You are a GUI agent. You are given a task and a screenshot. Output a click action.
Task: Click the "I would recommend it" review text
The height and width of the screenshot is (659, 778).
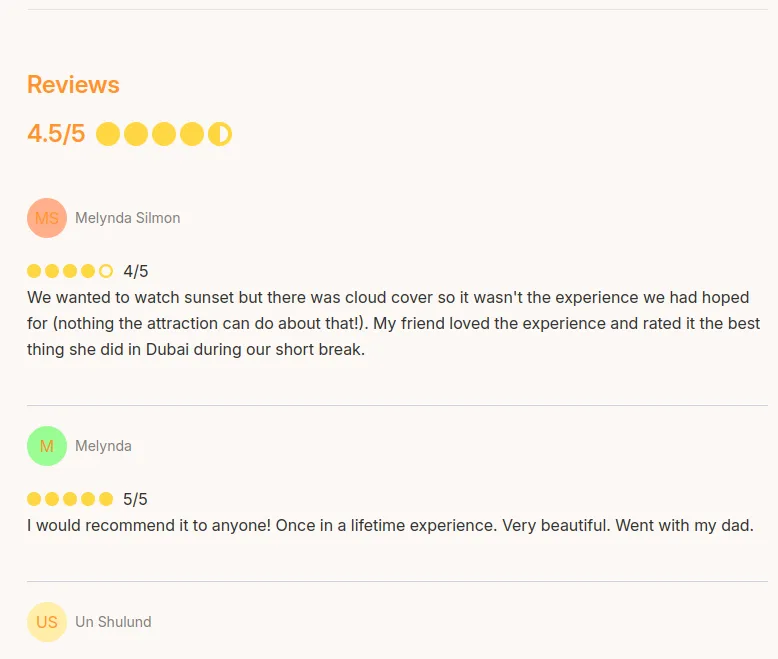(x=389, y=525)
